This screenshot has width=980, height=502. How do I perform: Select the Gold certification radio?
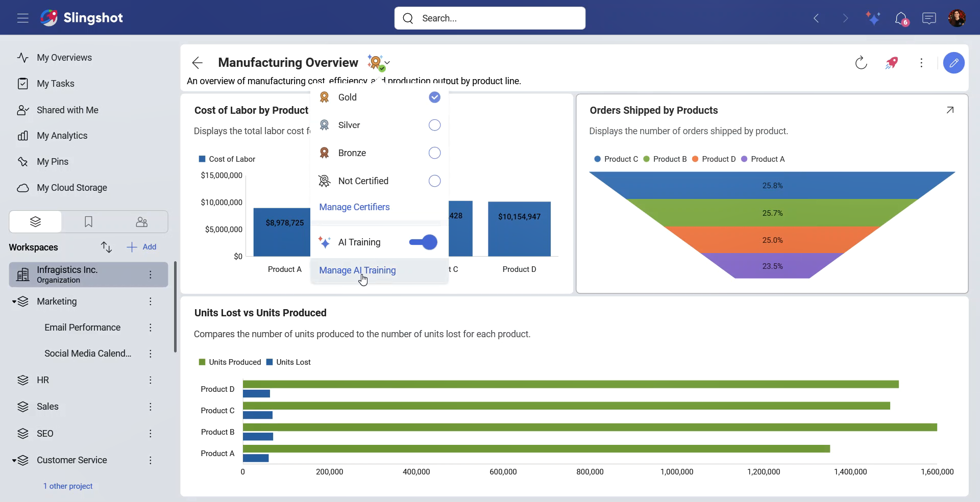434,97
